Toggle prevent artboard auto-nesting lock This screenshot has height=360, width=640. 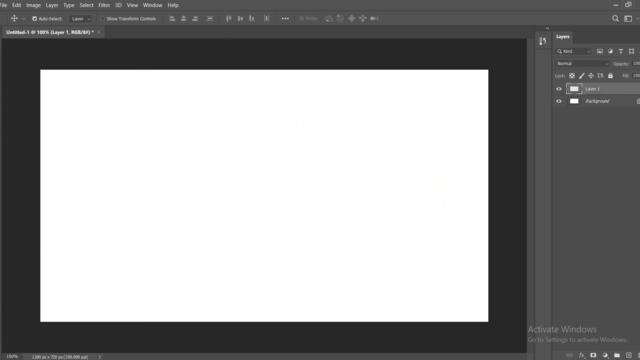(600, 76)
